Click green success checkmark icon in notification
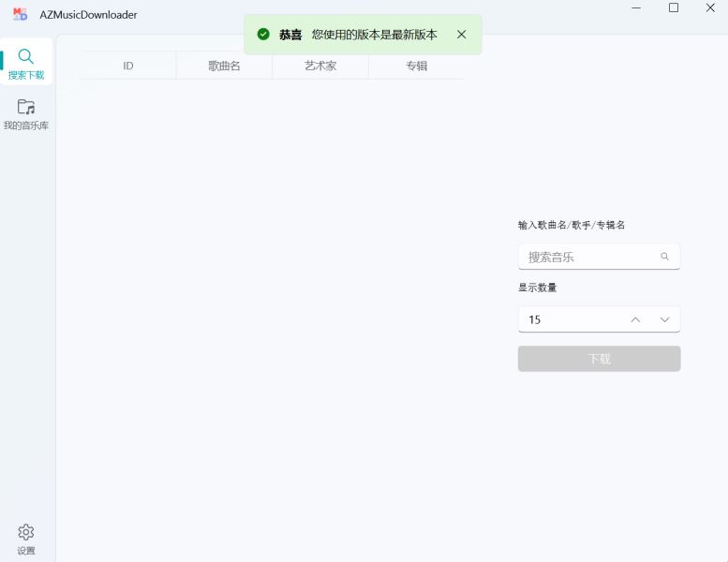The width and height of the screenshot is (728, 562). pyautogui.click(x=263, y=35)
